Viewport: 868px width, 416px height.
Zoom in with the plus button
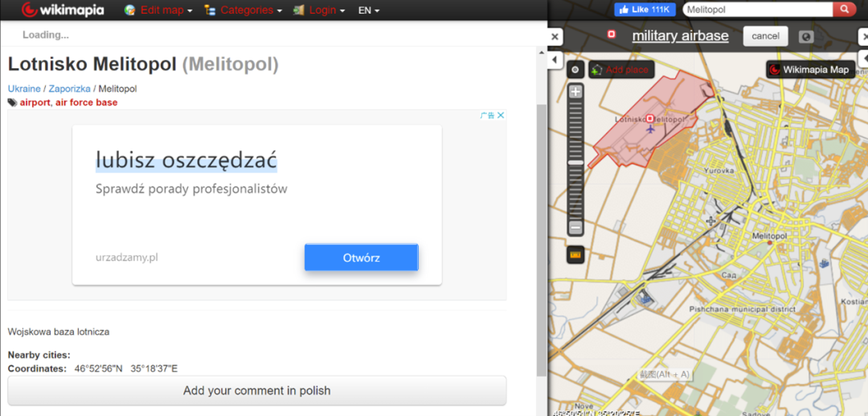click(575, 92)
